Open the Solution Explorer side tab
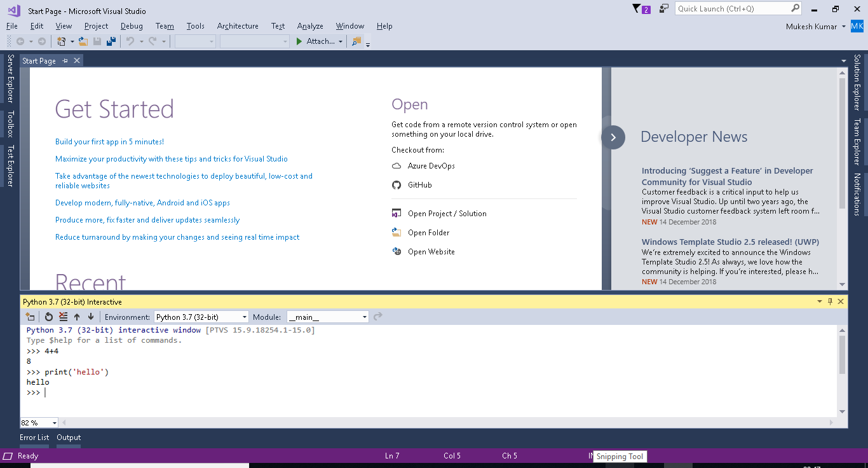Viewport: 868px width, 468px height. point(857,83)
